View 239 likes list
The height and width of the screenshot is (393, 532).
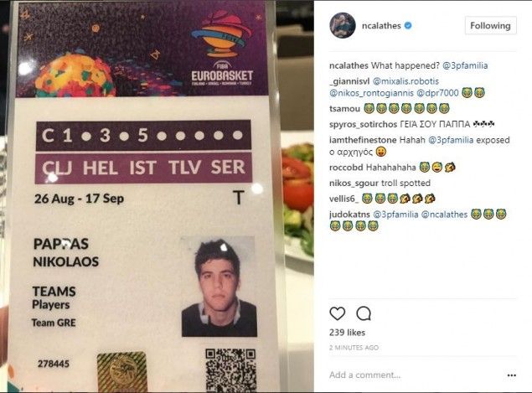(x=347, y=333)
